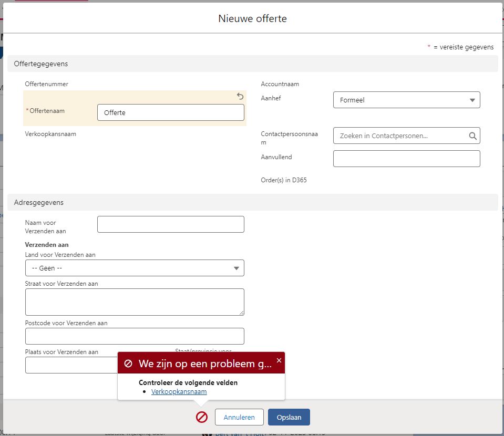Click the Verkoopkansnaam field label

click(50, 134)
